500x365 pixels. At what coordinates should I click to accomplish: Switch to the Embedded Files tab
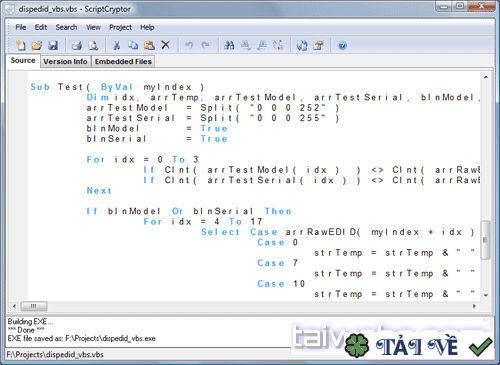(x=123, y=62)
